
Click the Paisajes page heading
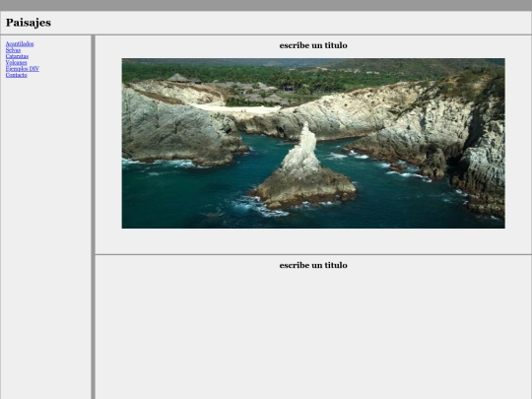tap(29, 23)
